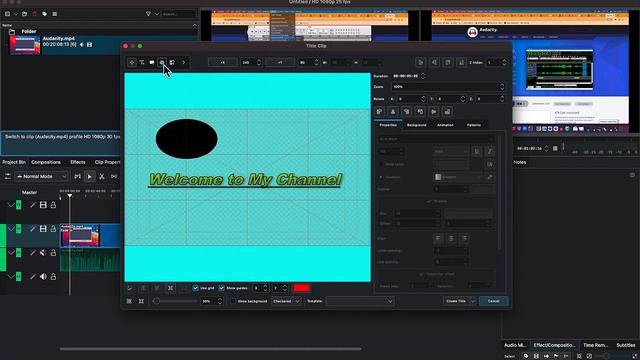Select the Add Rectangle tool

(152, 62)
